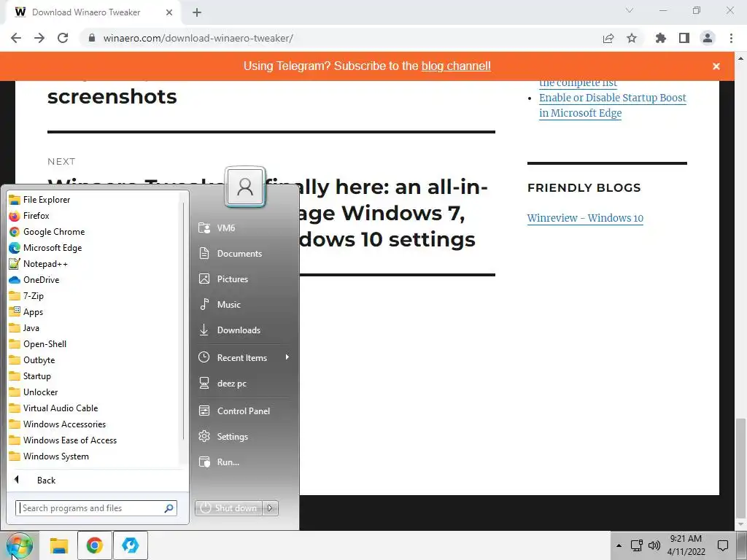Close the Download Winaero Tweaker tab
Image resolution: width=747 pixels, height=560 pixels.
point(169,12)
